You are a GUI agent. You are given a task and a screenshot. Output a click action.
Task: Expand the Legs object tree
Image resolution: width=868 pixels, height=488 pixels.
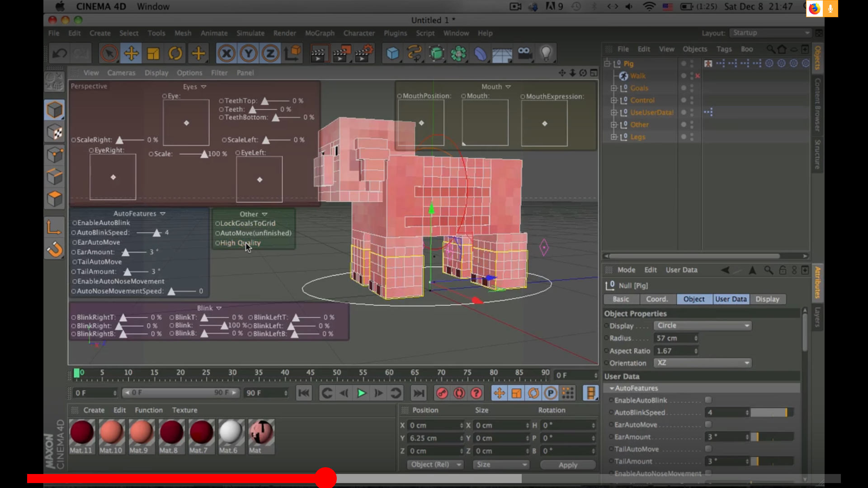point(613,137)
